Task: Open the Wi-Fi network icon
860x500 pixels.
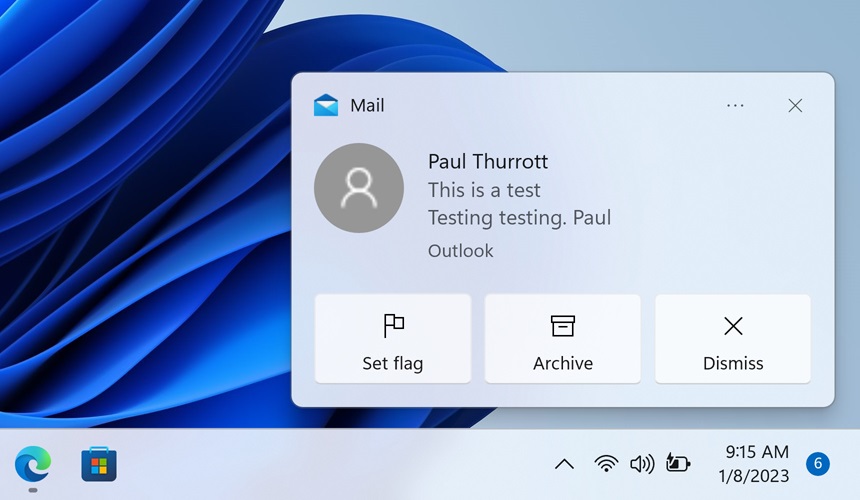Action: (606, 464)
